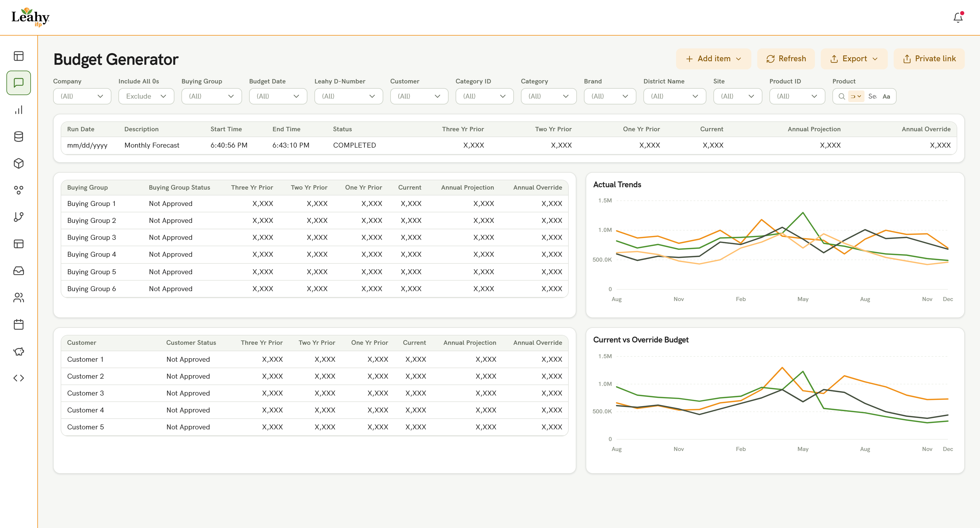
Task: Click the Private link button
Action: click(929, 59)
